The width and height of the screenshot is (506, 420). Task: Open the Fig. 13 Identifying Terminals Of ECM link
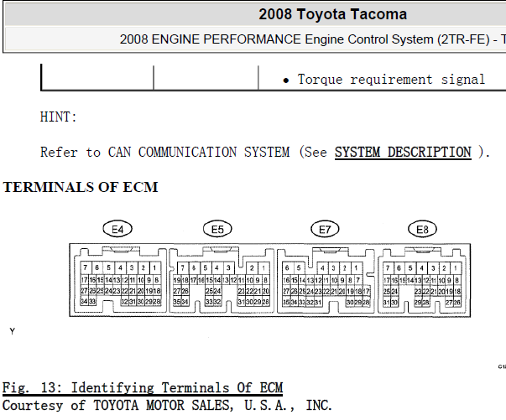click(x=143, y=388)
